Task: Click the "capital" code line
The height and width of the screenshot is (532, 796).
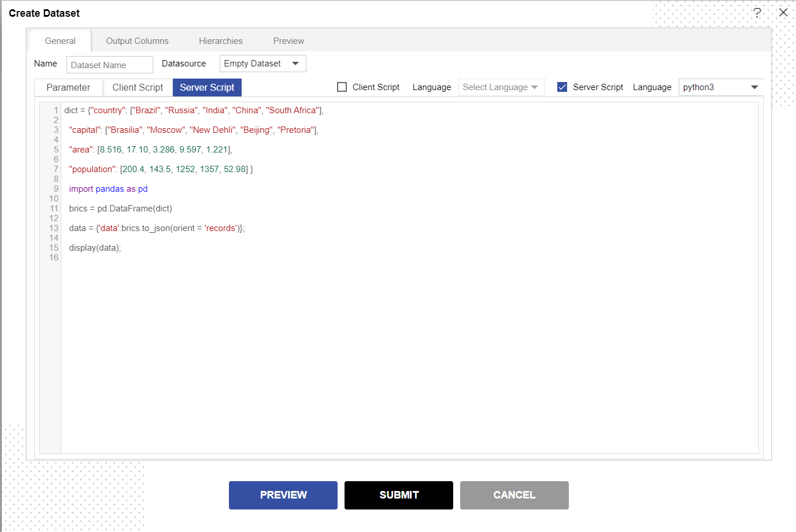Action: [194, 130]
